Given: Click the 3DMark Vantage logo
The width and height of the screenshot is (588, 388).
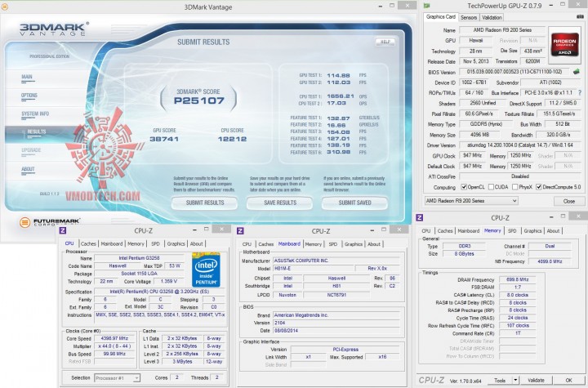Looking at the screenshot, I should coord(55,29).
